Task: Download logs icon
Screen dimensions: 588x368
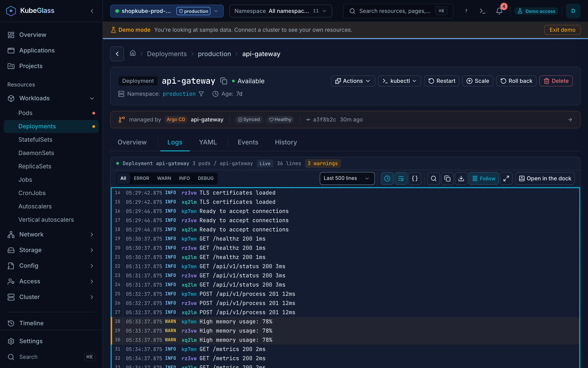Action: 461,178
